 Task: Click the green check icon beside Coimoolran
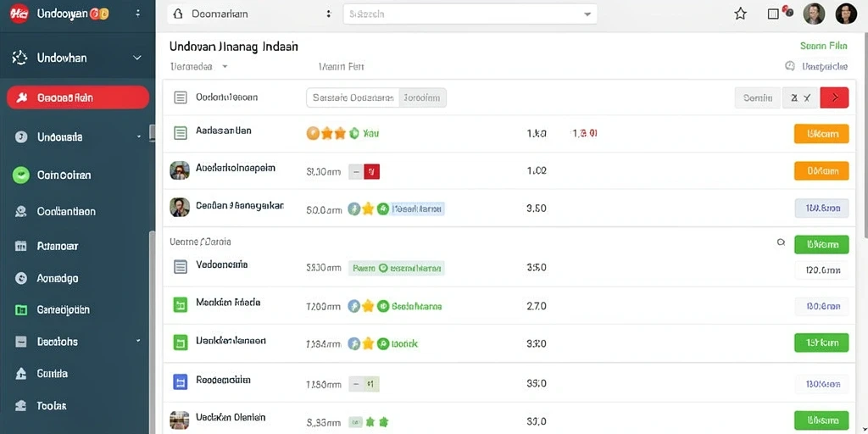pyautogui.click(x=20, y=175)
